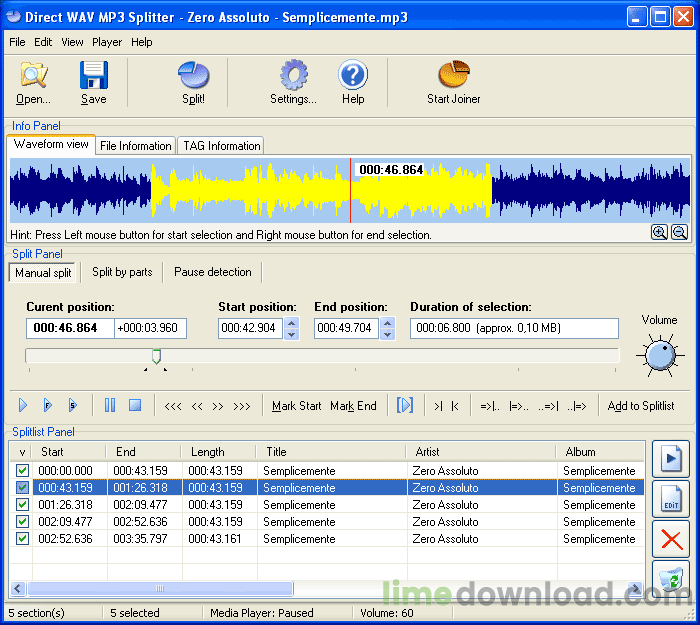Uncheck the last section starting at 002:52.636

pos(22,539)
